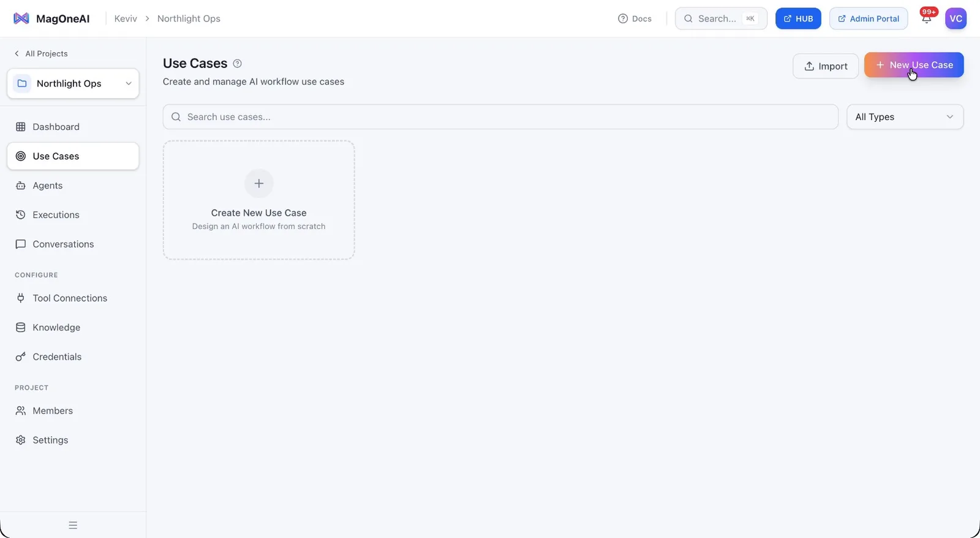Image resolution: width=980 pixels, height=538 pixels.
Task: Click the global Search box in header
Action: (721, 18)
